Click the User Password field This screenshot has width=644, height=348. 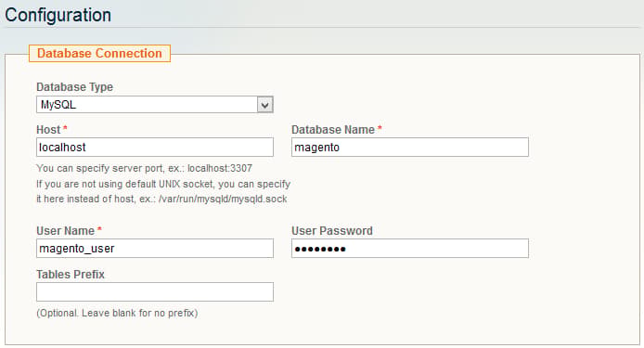tap(410, 248)
